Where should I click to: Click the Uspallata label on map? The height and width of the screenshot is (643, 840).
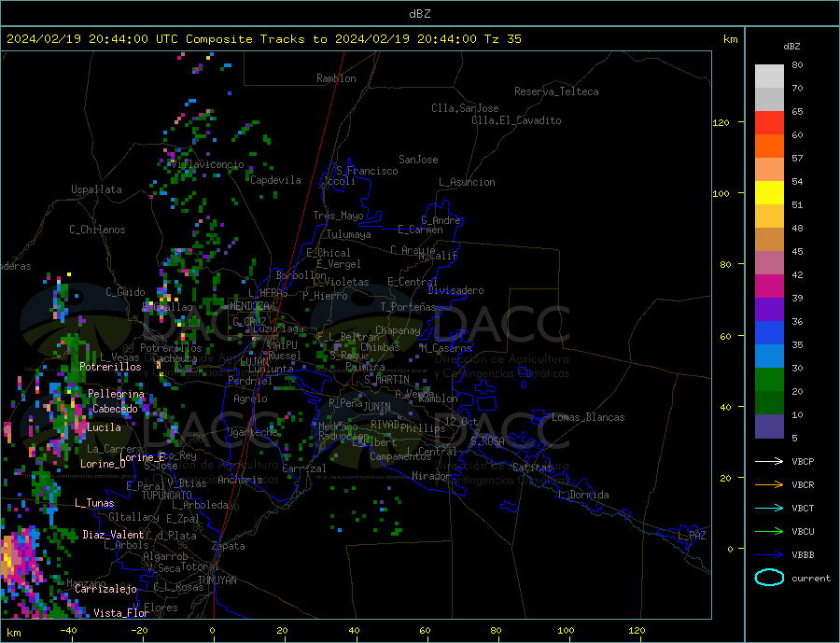(96, 189)
